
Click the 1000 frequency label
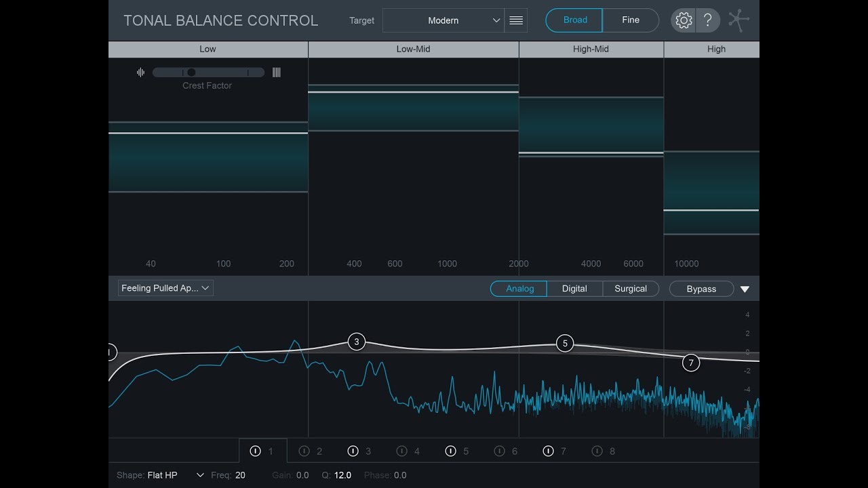447,264
